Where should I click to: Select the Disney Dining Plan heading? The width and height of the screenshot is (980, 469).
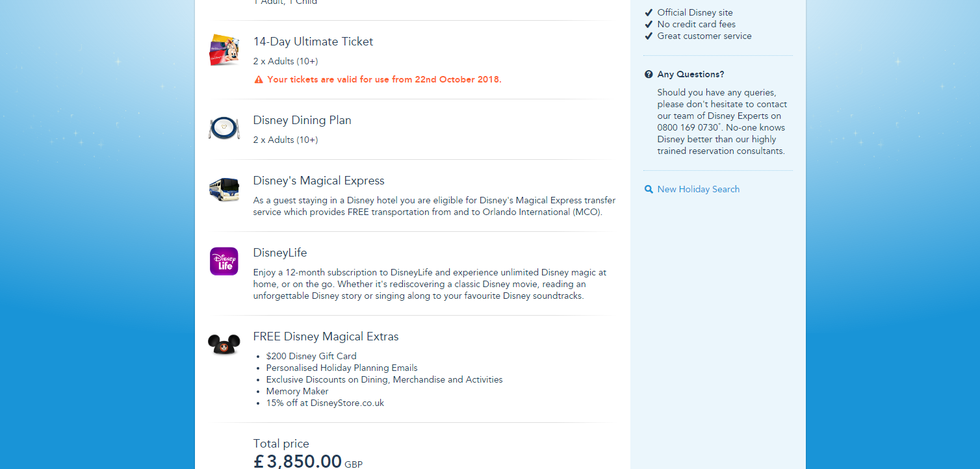302,120
